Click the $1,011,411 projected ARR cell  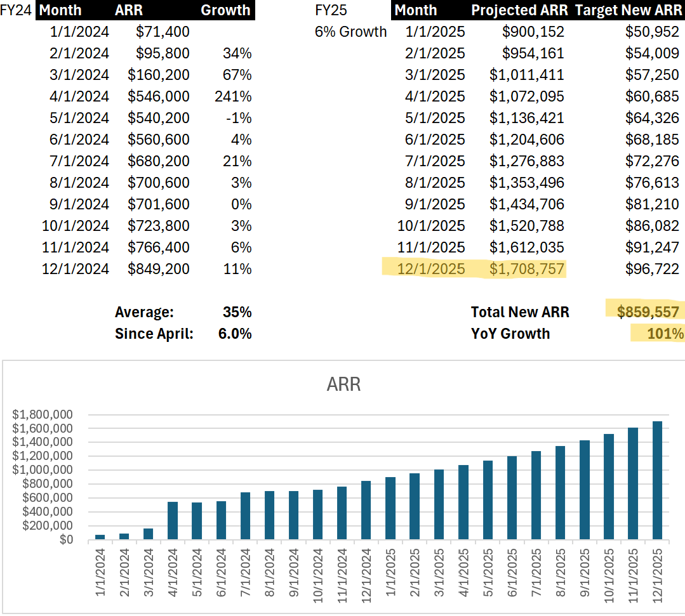[x=526, y=75]
